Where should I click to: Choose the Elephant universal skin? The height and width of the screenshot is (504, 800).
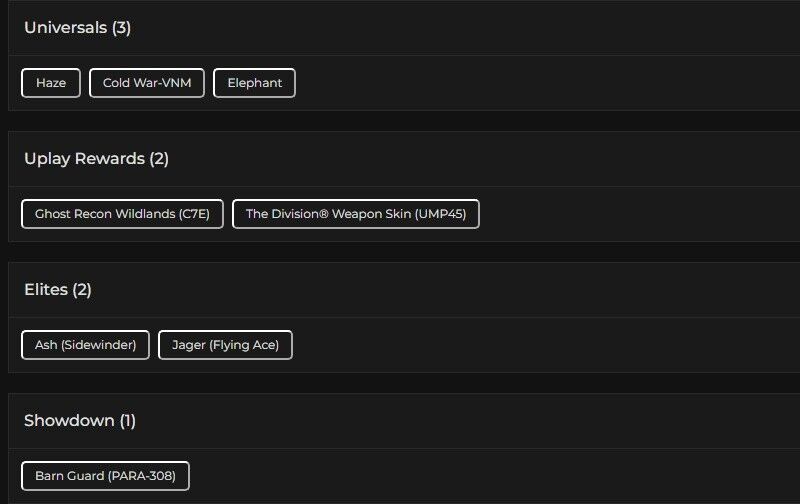click(254, 83)
